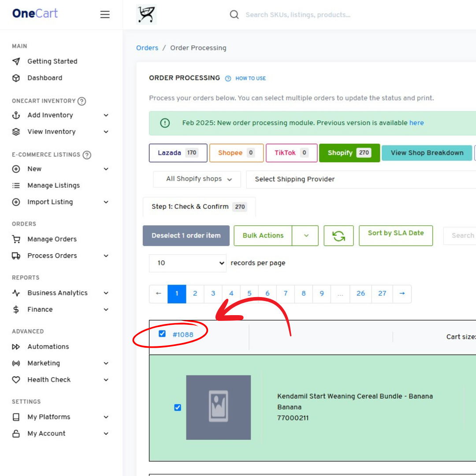The height and width of the screenshot is (476, 476).
Task: Switch to the TikTok tab
Action: pos(291,153)
